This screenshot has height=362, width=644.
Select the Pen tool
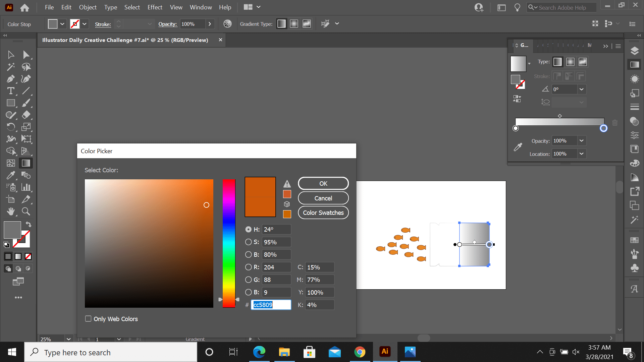click(11, 79)
